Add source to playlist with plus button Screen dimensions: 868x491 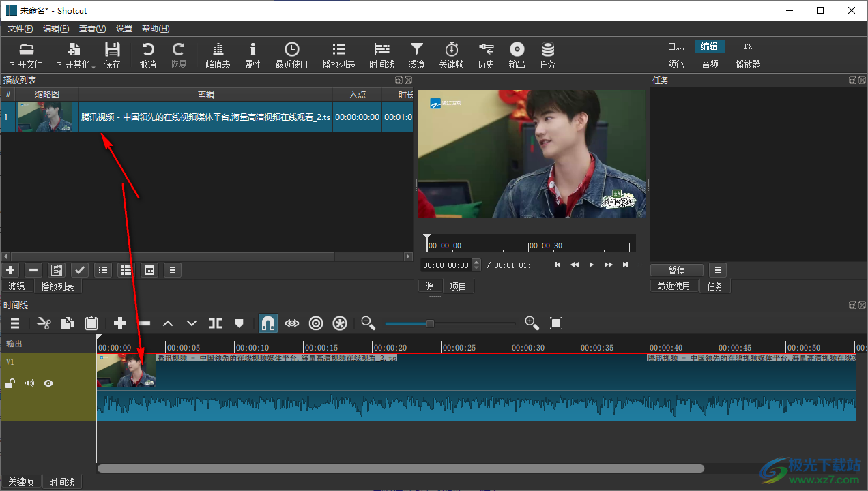click(10, 270)
